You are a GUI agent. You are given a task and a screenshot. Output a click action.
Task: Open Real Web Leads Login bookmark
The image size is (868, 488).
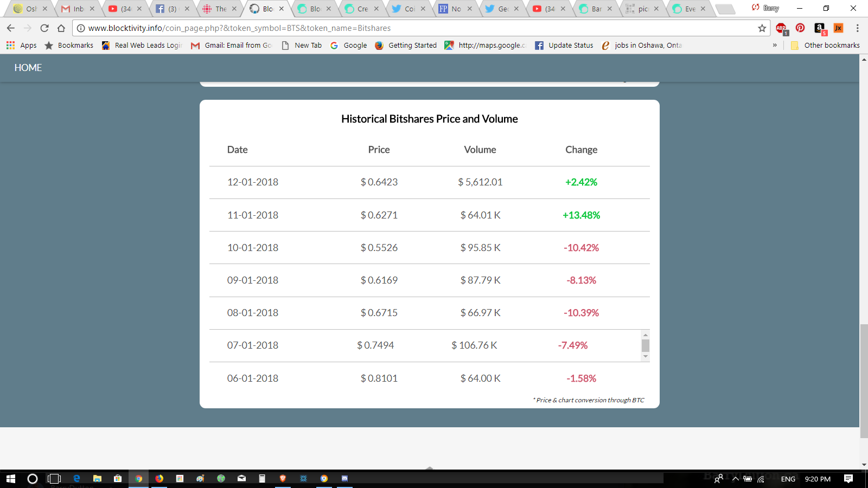pos(142,46)
